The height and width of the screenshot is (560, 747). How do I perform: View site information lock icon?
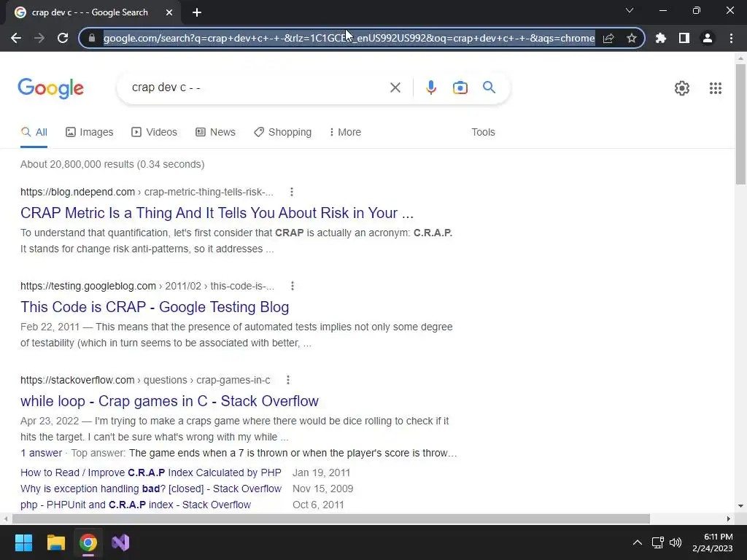click(92, 38)
